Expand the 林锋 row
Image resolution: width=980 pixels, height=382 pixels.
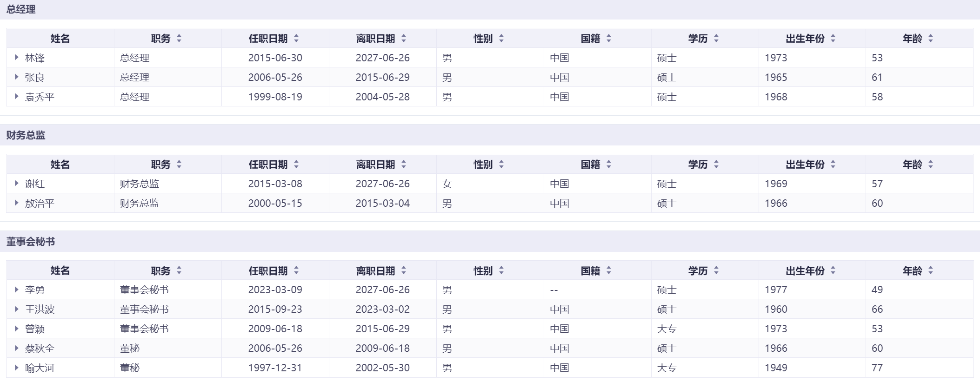tap(17, 58)
